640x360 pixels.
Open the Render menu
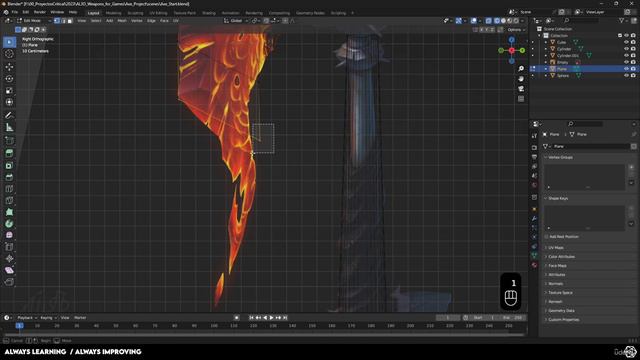(40, 12)
